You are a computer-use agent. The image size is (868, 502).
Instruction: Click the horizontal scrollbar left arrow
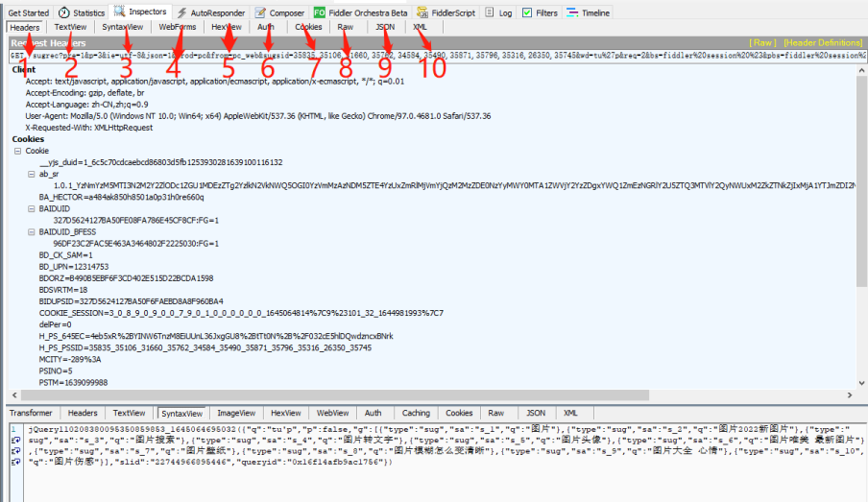pos(15,395)
